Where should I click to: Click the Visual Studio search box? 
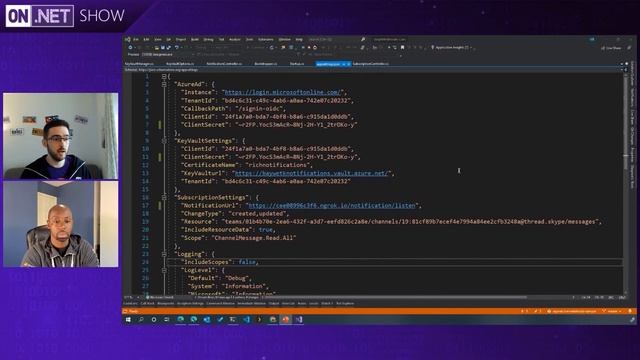337,40
